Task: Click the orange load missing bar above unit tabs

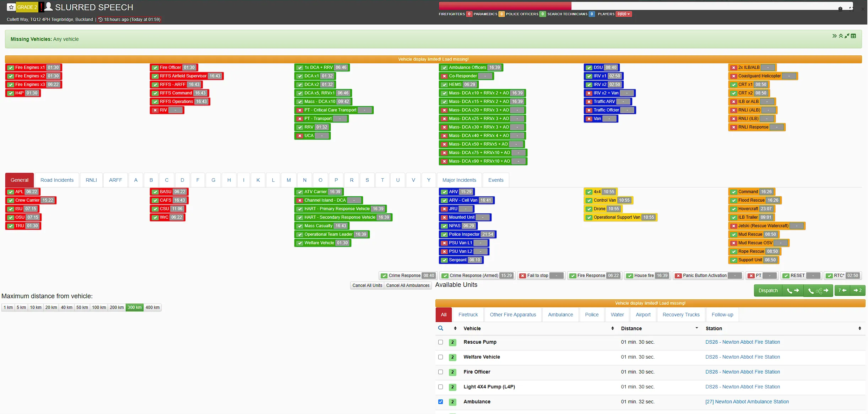Action: 650,303
